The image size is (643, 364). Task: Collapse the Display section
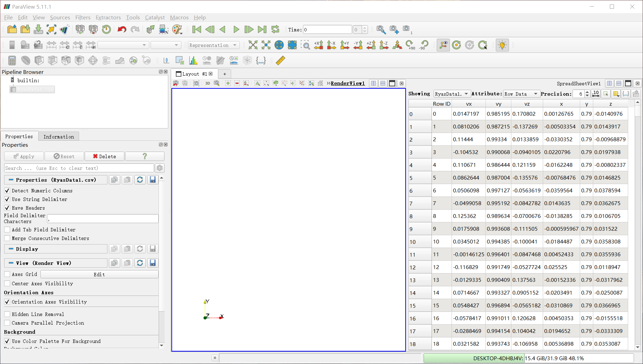(56, 249)
